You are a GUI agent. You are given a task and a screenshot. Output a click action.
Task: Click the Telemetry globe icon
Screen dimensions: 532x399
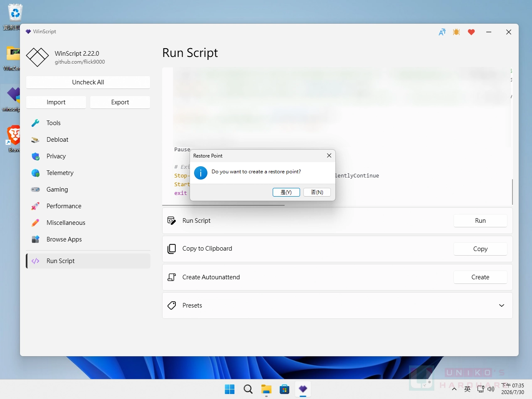(35, 173)
